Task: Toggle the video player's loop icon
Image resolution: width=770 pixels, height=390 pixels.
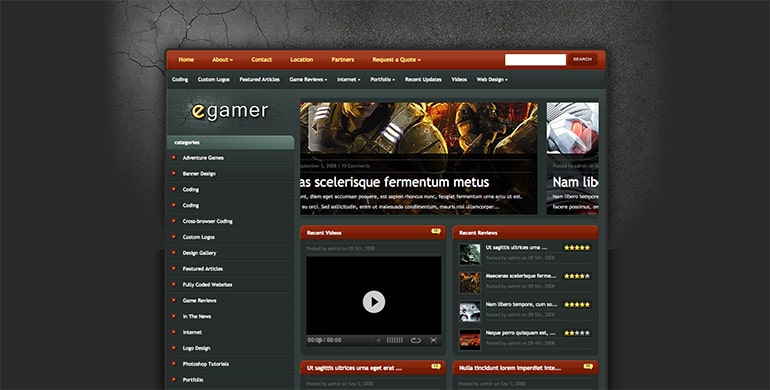Action: tap(415, 340)
